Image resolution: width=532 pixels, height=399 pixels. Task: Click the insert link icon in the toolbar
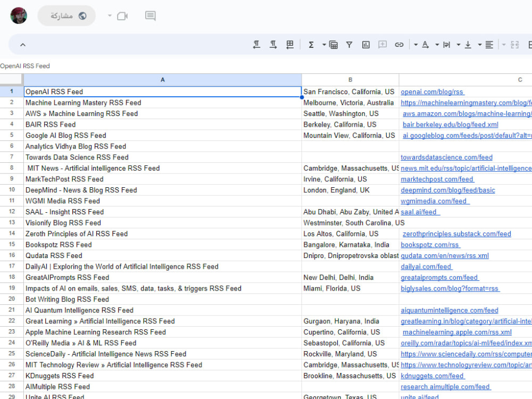point(399,45)
